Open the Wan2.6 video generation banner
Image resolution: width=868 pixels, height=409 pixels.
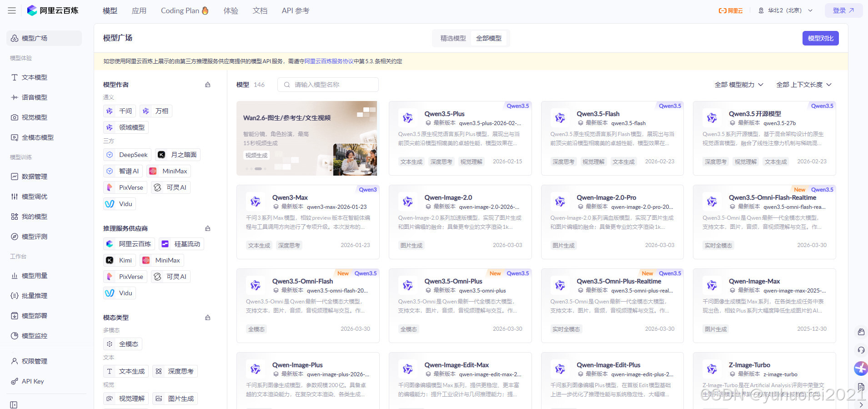[x=307, y=138]
